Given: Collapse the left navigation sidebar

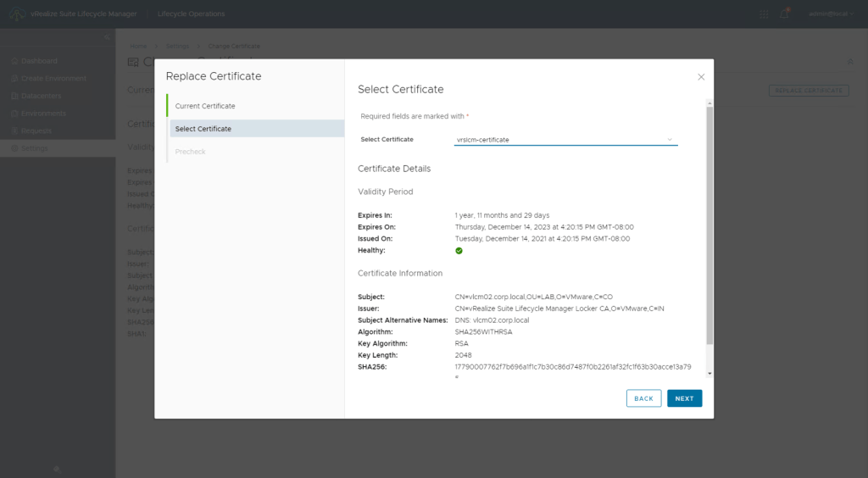Looking at the screenshot, I should coord(107,38).
